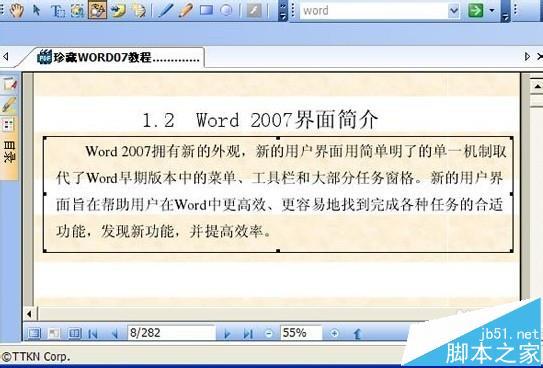Select the arrow pointer tool
Screen dimensions: 543x368
(36, 10)
